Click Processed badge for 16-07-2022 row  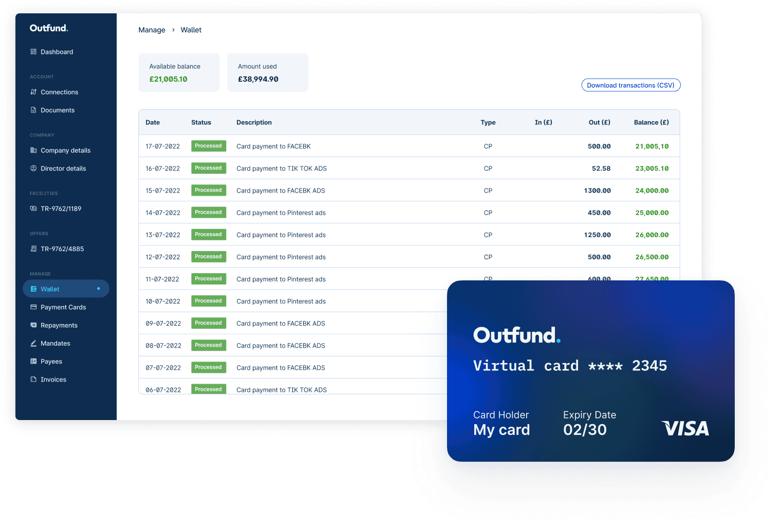click(x=209, y=168)
